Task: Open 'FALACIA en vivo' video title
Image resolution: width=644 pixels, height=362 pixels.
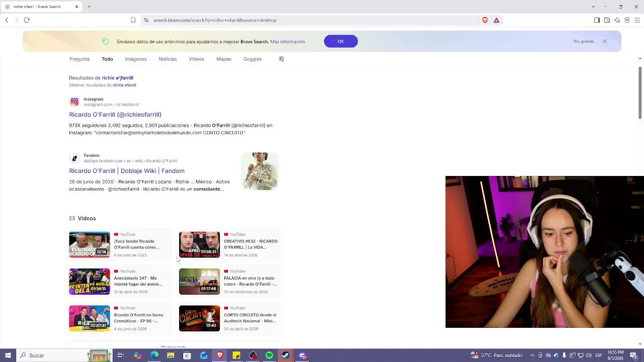Action: coord(251,281)
